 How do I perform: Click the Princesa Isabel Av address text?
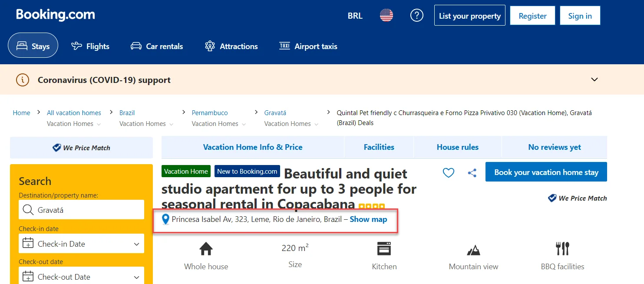[257, 219]
